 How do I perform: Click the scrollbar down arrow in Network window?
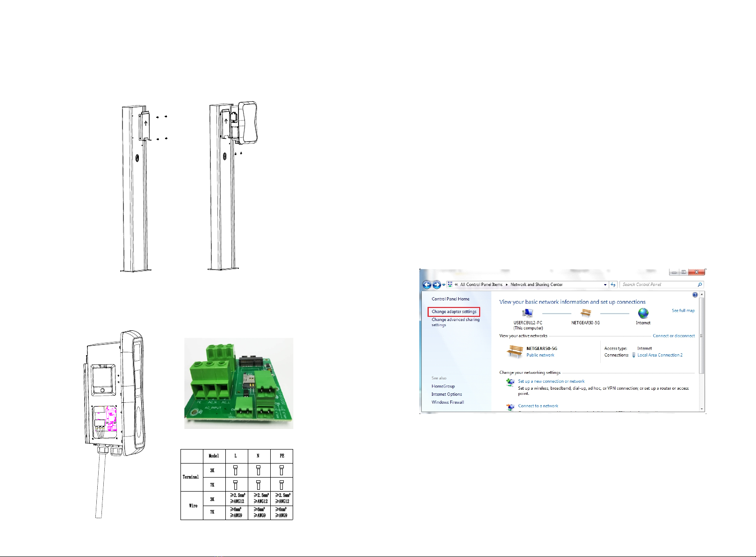(x=701, y=409)
